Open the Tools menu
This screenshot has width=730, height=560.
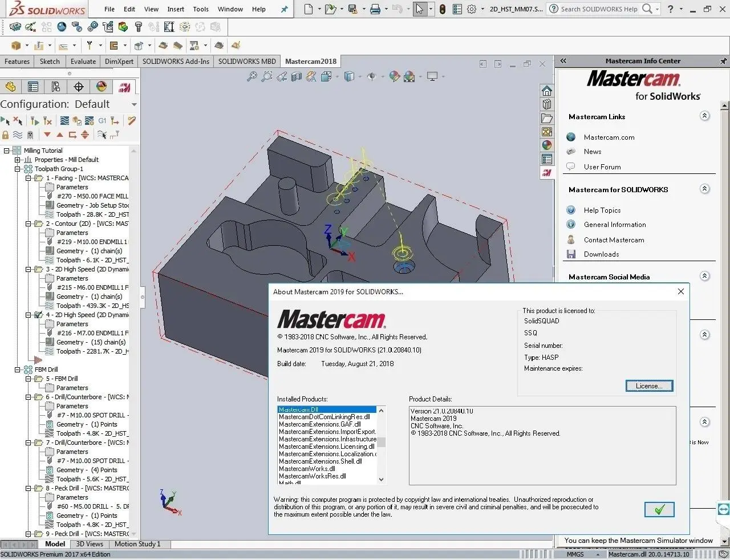pyautogui.click(x=201, y=9)
